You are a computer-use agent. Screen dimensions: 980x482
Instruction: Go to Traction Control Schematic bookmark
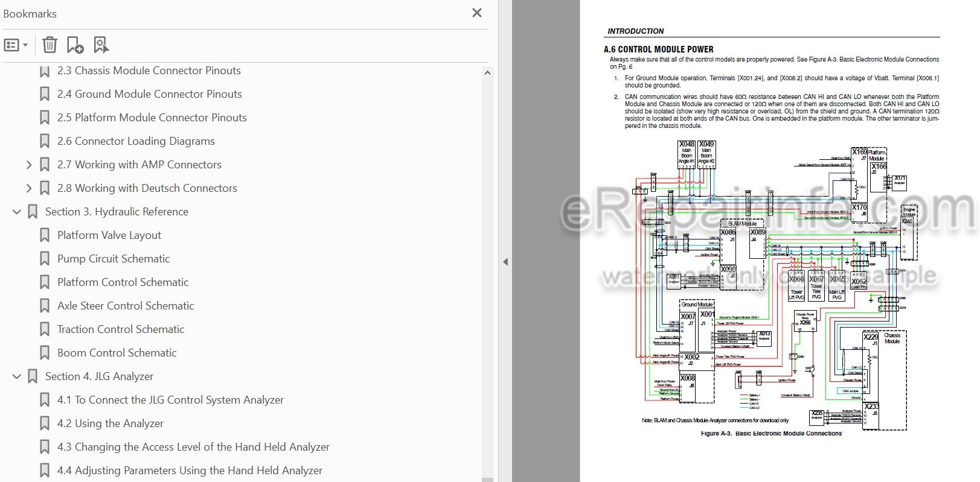(121, 329)
